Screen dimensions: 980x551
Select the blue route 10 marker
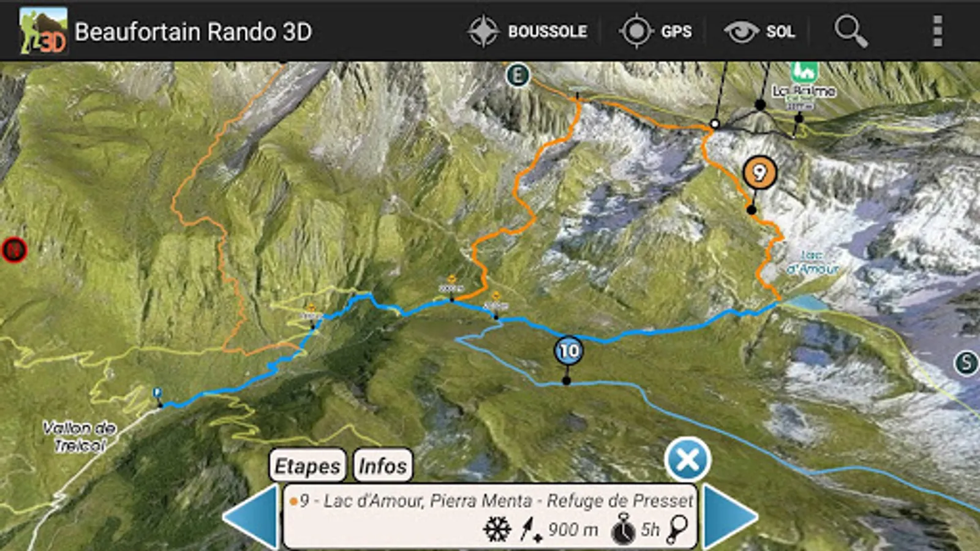point(568,351)
